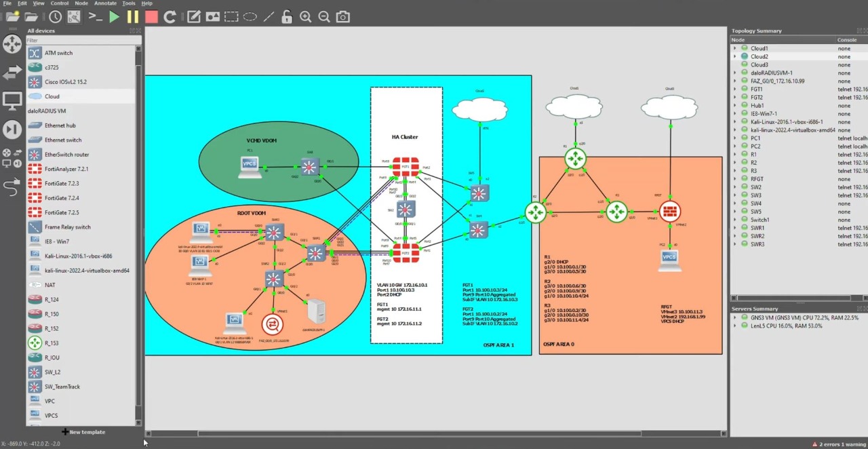
Task: Take a screenshot with camera icon
Action: coord(343,17)
